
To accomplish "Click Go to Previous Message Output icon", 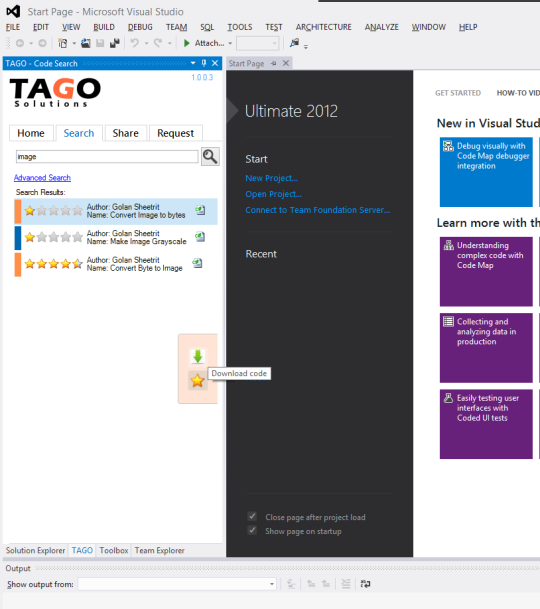I will [311, 583].
